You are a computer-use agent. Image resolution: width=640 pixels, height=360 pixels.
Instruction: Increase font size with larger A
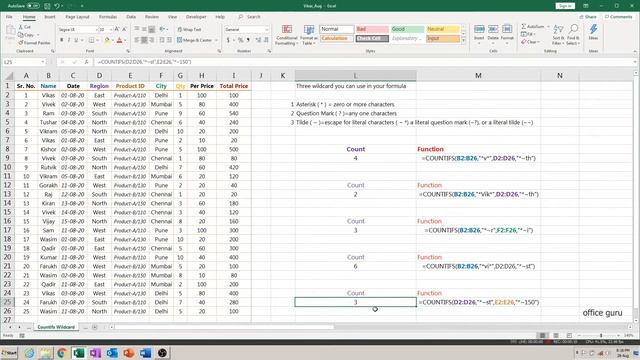click(117, 29)
